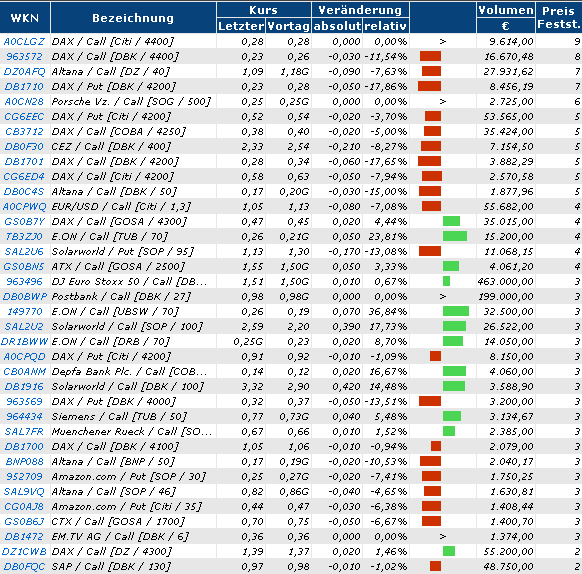Open WKN link TB3ZJ0

point(24,237)
